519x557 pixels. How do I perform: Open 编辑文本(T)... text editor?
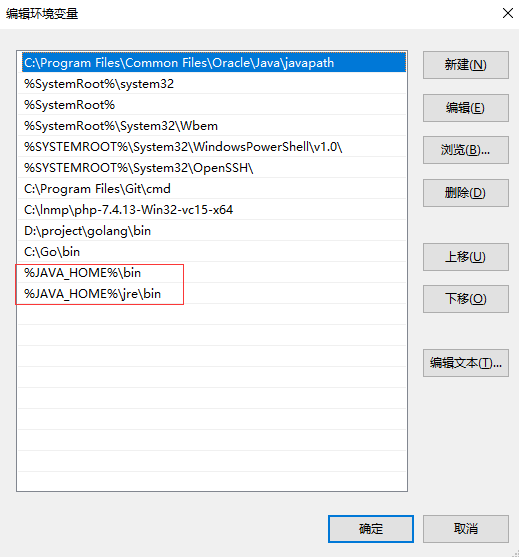pos(465,363)
